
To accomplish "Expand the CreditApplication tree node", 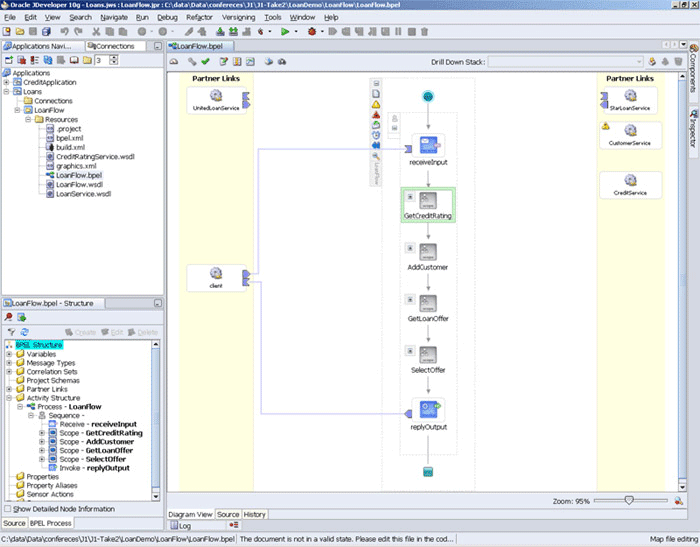I will (7, 82).
